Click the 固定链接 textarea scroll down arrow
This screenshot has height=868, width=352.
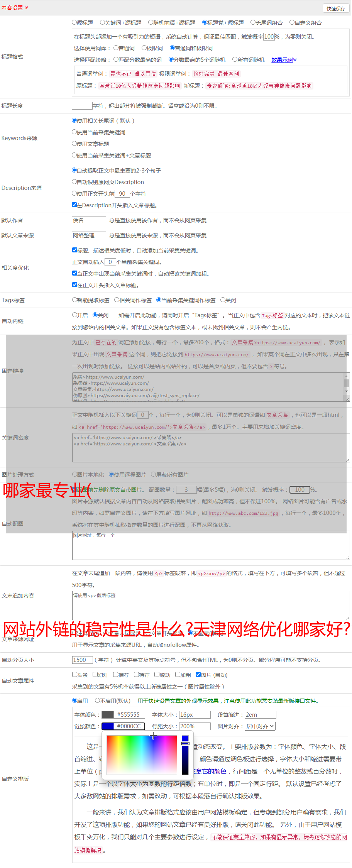click(347, 391)
